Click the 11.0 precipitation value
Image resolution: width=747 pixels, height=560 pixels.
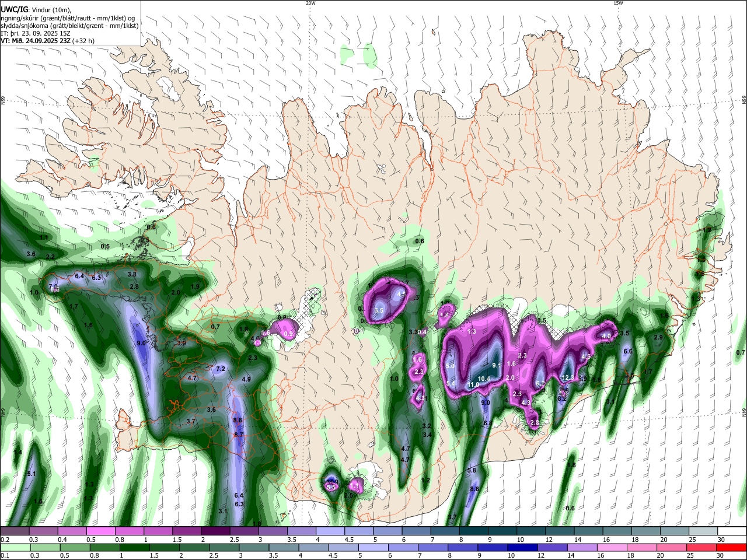coord(473,385)
